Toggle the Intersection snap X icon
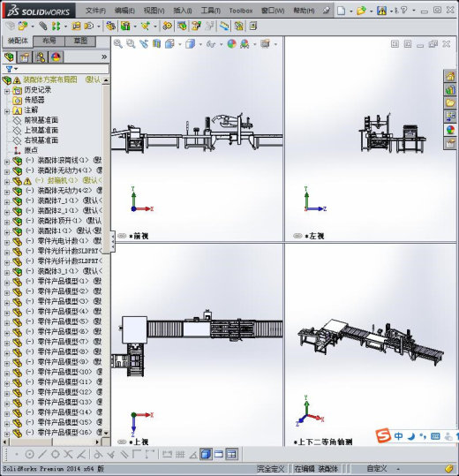The height and width of the screenshot is (476, 459). coord(68,455)
